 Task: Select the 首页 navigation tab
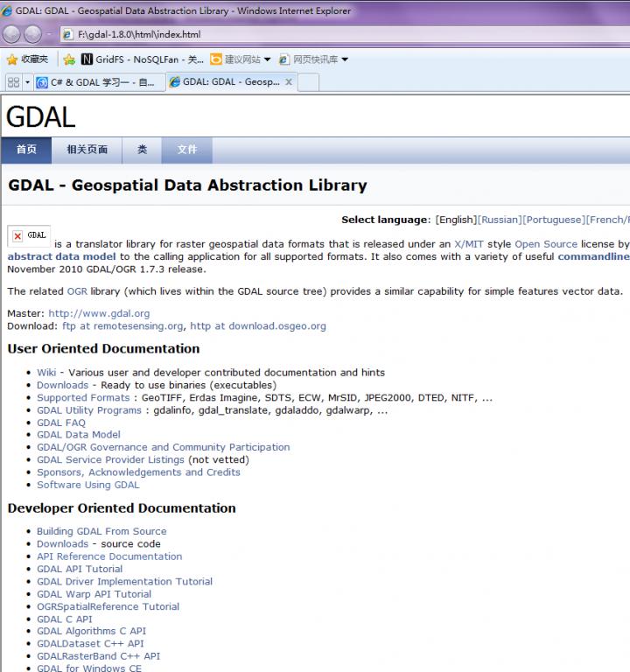[26, 150]
